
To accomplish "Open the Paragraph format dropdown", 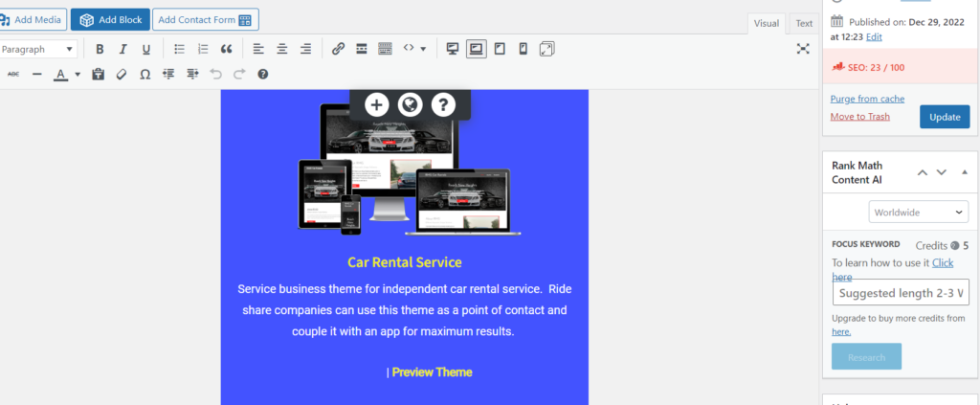I will (38, 49).
